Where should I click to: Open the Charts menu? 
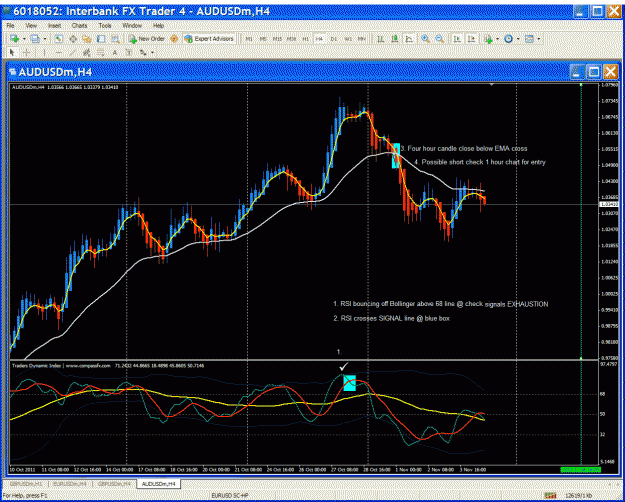79,26
